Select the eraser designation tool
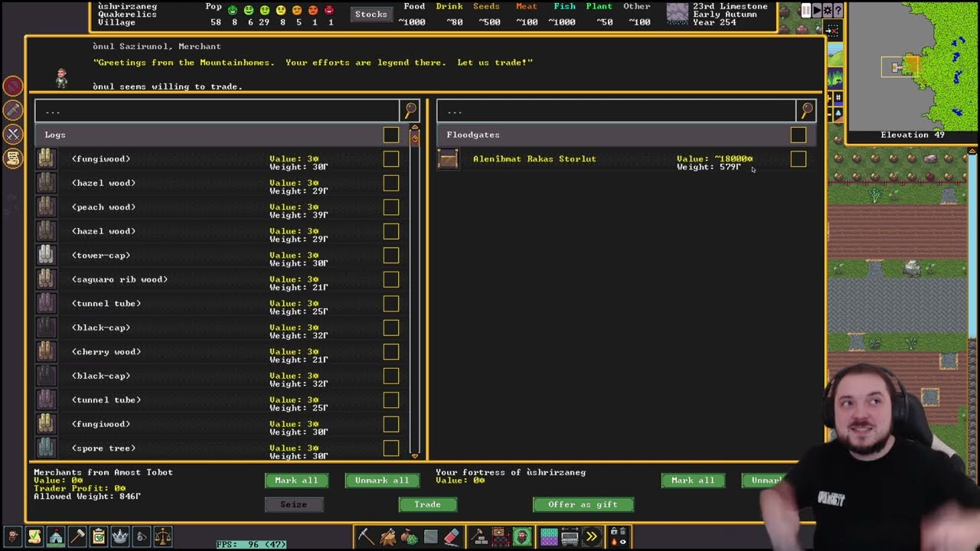The height and width of the screenshot is (551, 980). coord(452,536)
